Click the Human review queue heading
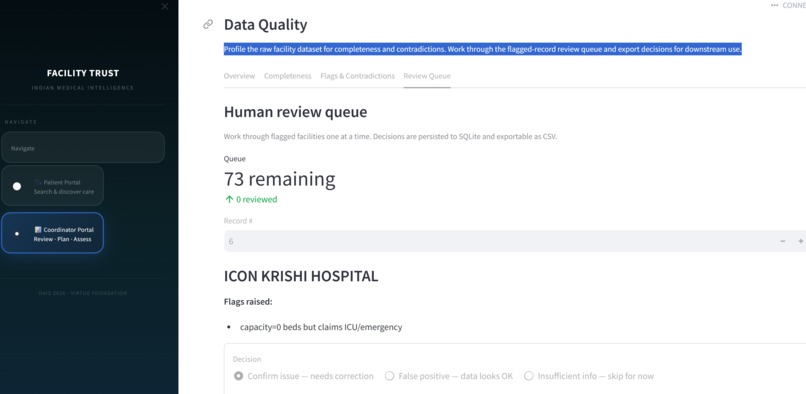806x394 pixels. click(x=295, y=112)
